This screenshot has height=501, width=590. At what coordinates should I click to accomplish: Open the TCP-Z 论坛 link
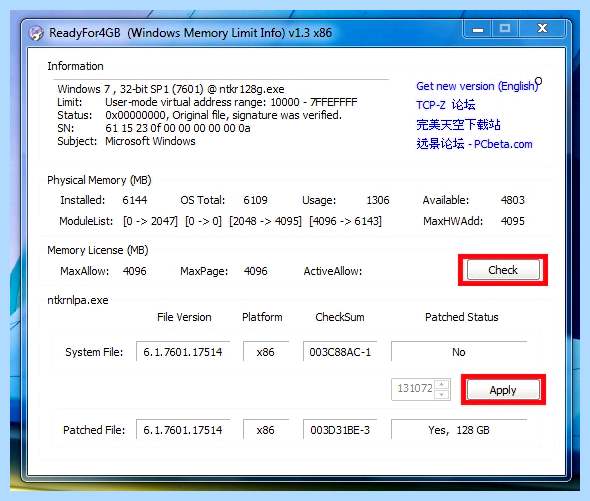point(446,105)
